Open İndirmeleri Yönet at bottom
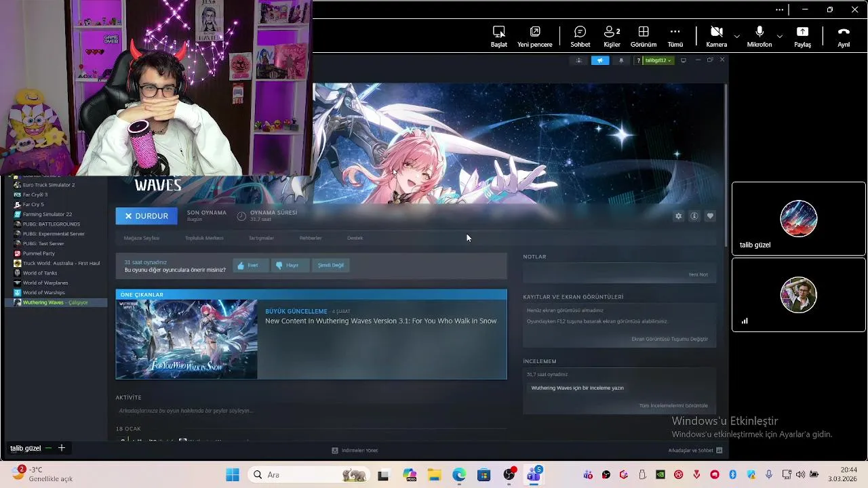The width and height of the screenshot is (868, 488). [355, 450]
